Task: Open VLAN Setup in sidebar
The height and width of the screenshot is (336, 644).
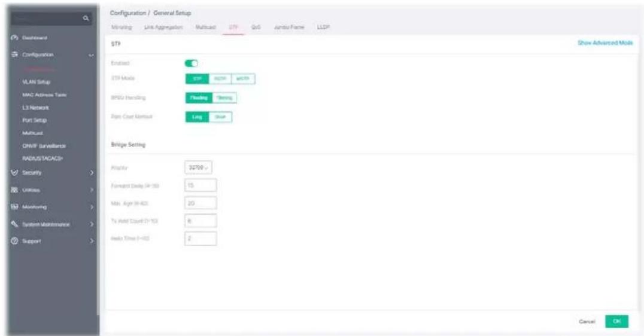Action: click(x=36, y=82)
